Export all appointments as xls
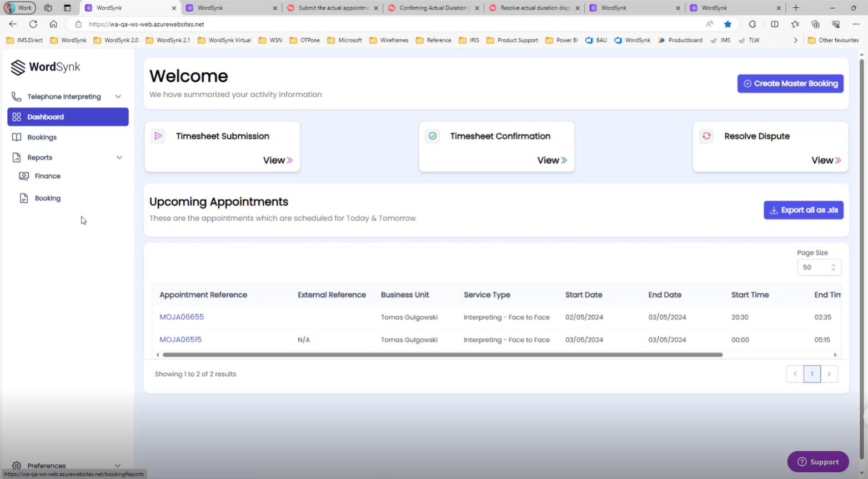 pyautogui.click(x=803, y=210)
